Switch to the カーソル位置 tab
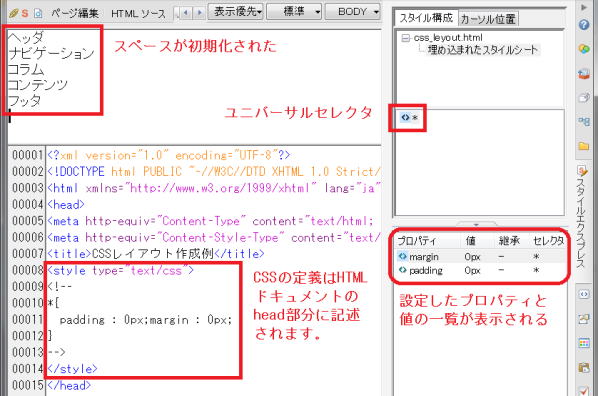Image resolution: width=598 pixels, height=396 pixels. (488, 19)
